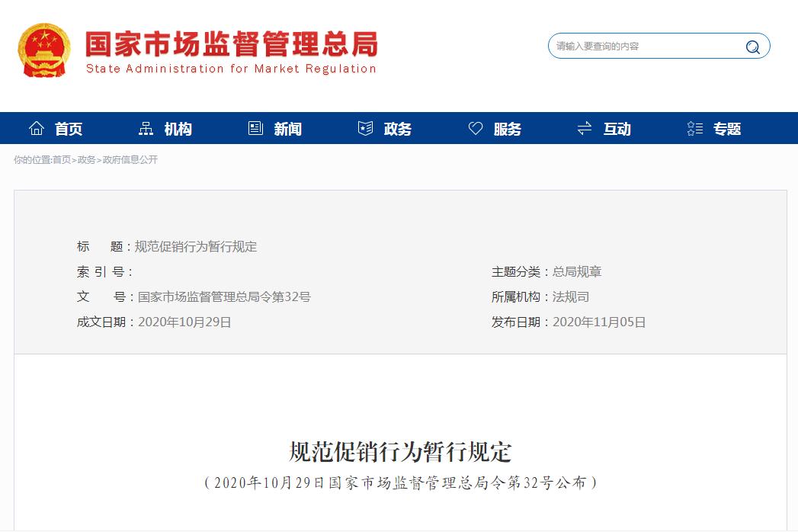Focus the search query input field
Screen dimensions: 798x532
(x=644, y=46)
